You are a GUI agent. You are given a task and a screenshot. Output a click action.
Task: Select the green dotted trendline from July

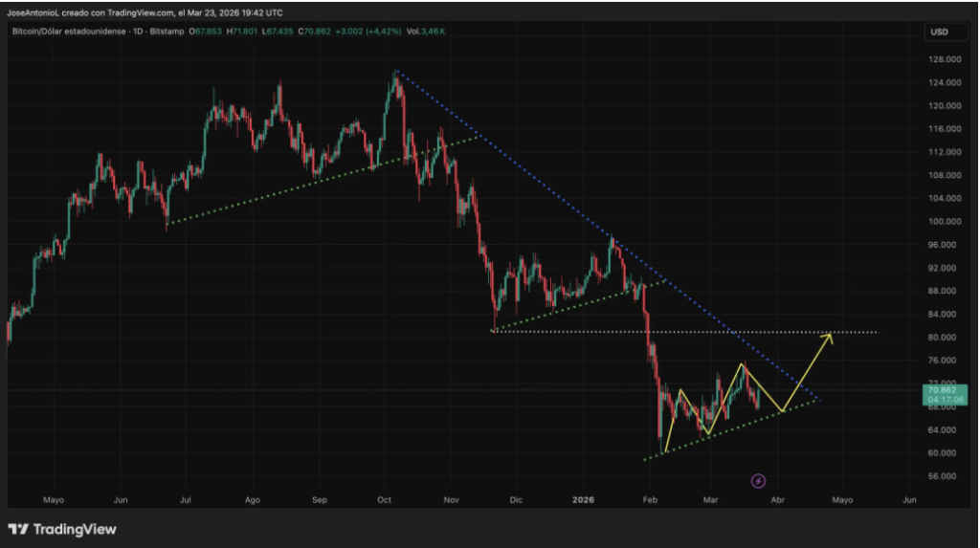pyautogui.click(x=316, y=183)
